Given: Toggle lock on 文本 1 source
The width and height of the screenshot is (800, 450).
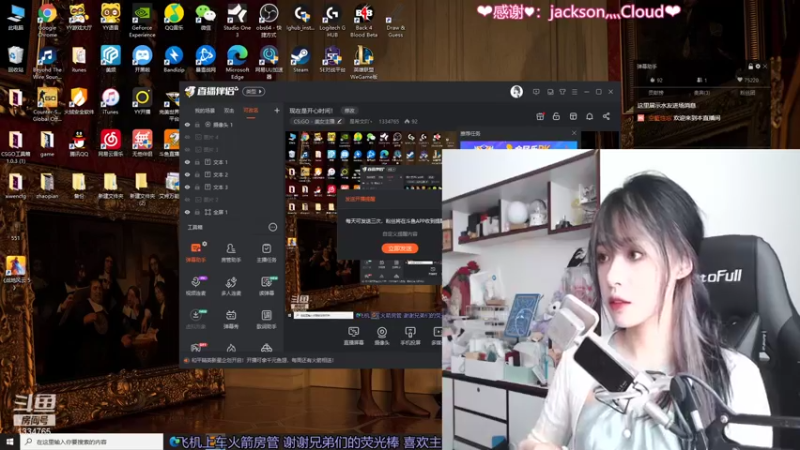Looking at the screenshot, I should point(197,162).
